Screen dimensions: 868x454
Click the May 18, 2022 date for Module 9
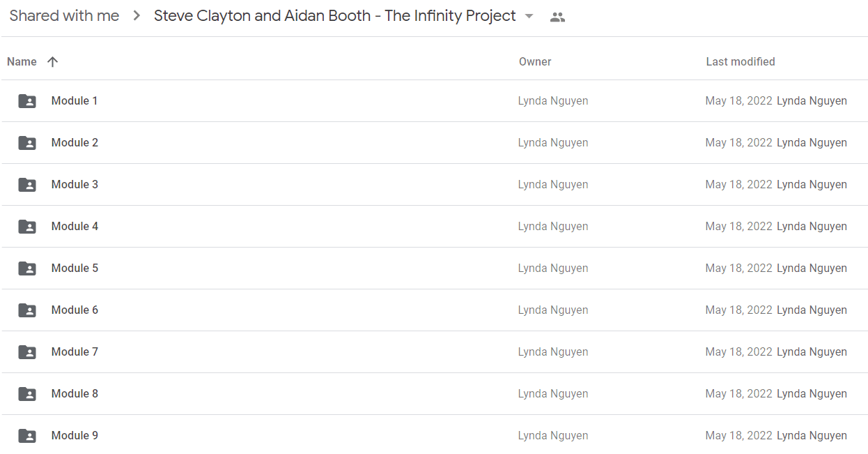(738, 435)
